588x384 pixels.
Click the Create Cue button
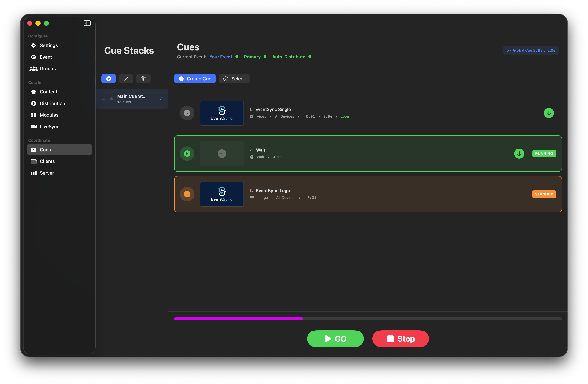(195, 79)
